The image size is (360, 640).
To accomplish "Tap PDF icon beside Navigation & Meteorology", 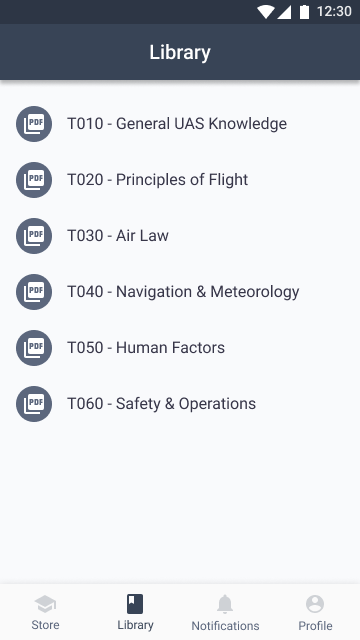I will (x=34, y=291).
